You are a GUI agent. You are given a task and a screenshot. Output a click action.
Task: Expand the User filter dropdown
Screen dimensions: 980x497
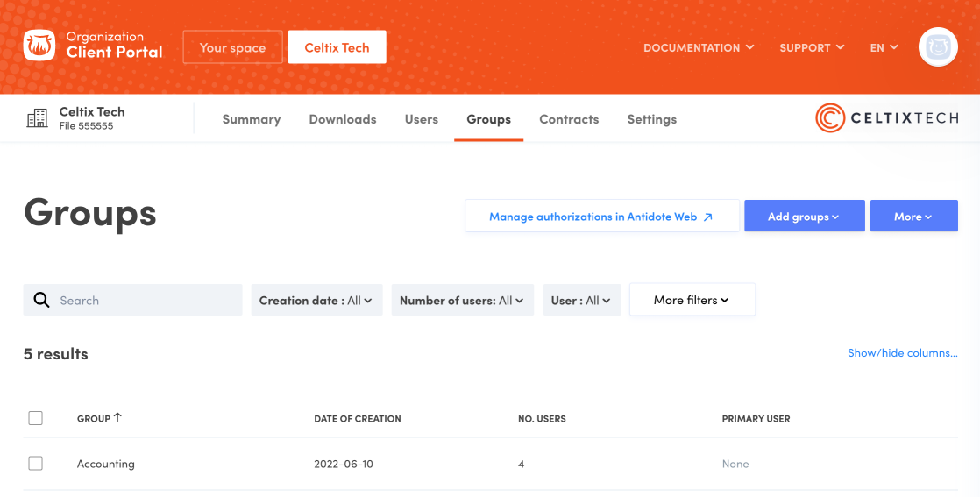(x=581, y=300)
